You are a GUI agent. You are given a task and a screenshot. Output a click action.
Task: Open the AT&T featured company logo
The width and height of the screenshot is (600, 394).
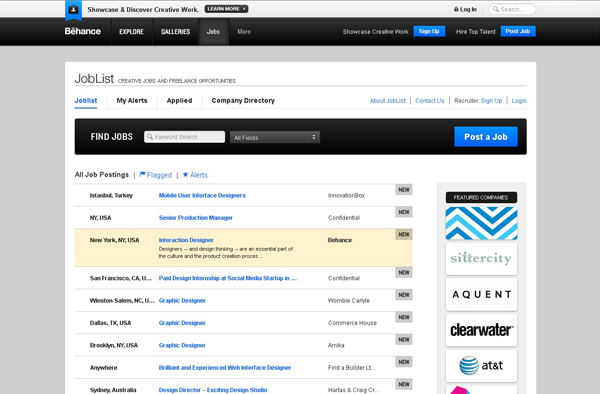click(x=481, y=366)
